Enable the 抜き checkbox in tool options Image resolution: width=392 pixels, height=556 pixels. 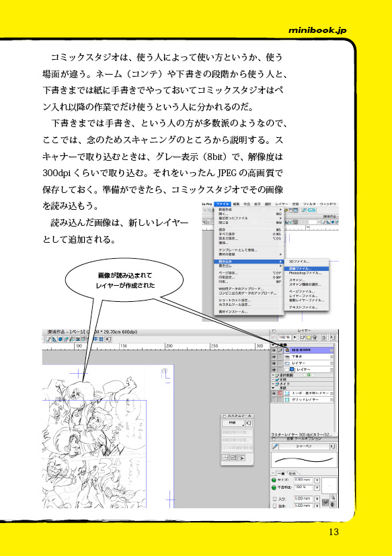pyautogui.click(x=274, y=506)
